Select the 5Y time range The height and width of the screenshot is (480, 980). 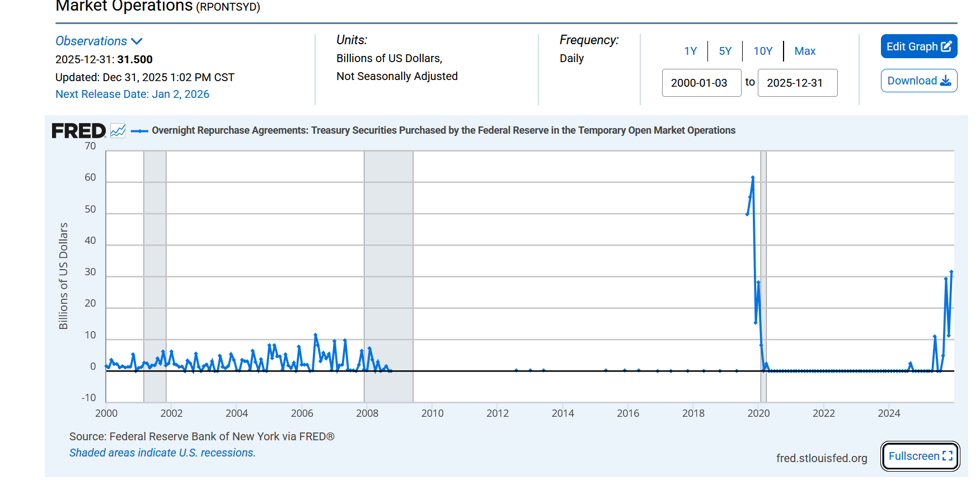725,51
